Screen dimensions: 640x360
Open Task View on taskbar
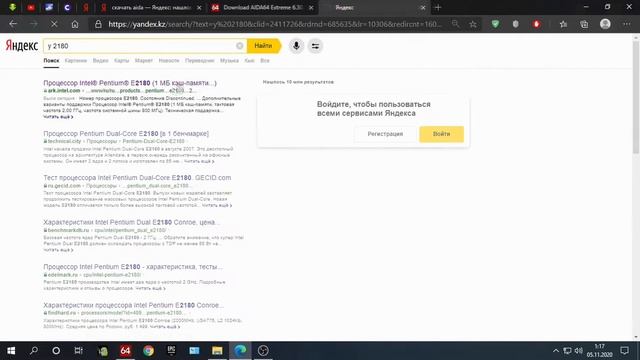tap(78, 351)
